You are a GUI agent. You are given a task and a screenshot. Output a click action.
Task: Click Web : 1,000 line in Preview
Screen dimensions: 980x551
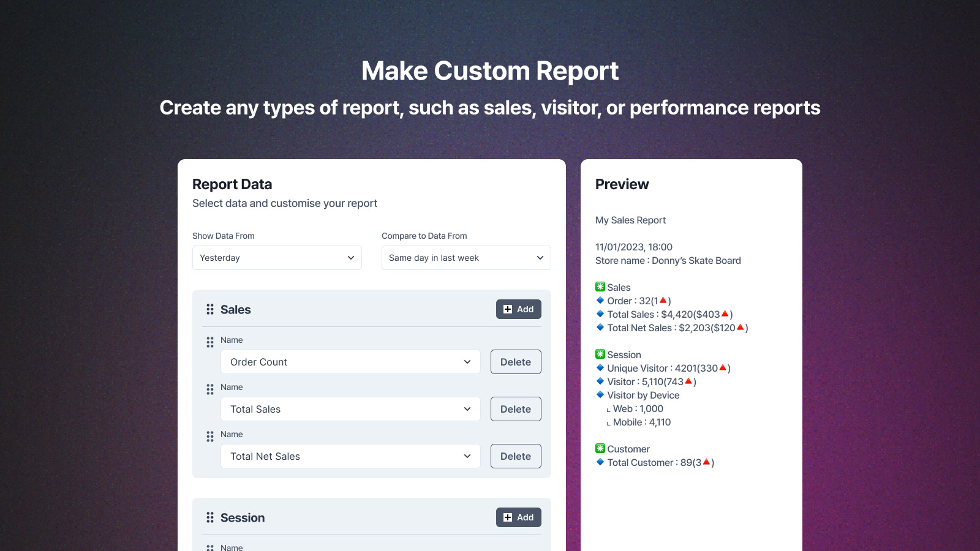pyautogui.click(x=635, y=408)
